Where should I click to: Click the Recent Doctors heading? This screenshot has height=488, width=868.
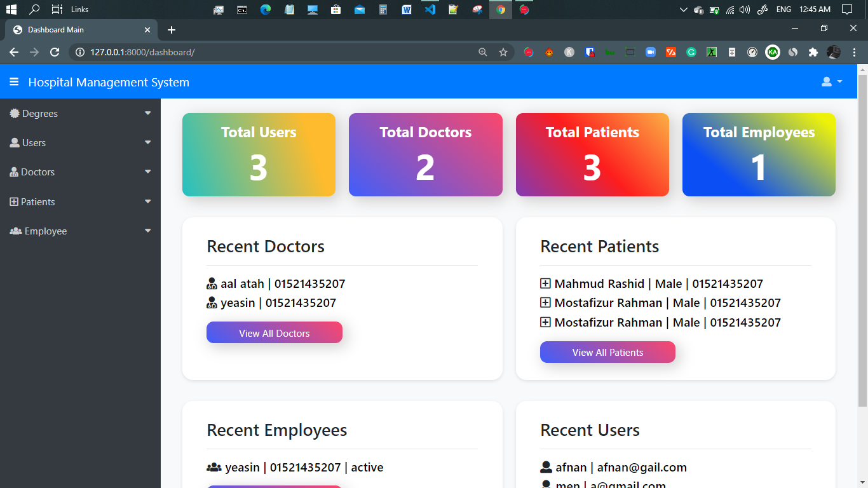coord(266,247)
